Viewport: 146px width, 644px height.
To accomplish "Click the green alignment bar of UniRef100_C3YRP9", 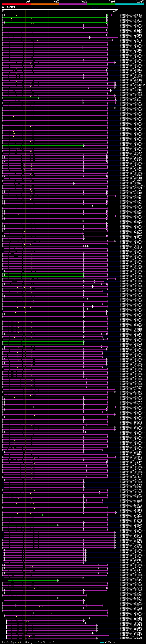I will (33, 580).
